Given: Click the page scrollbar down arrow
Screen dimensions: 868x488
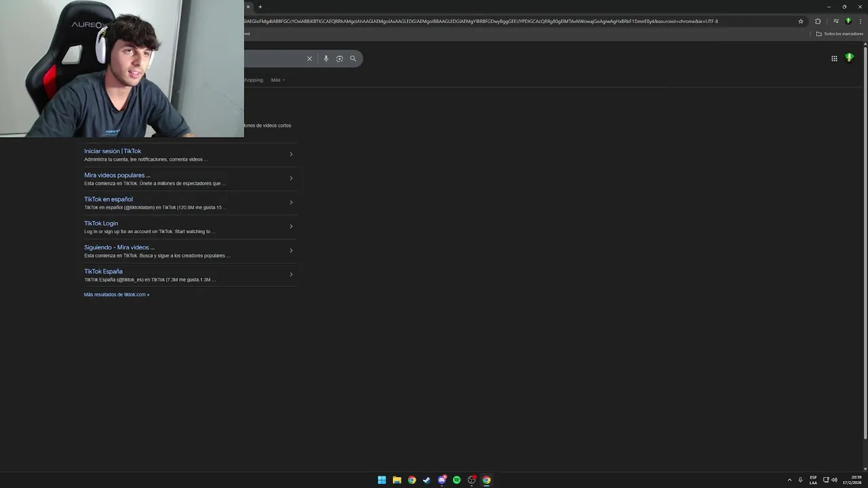Looking at the screenshot, I should 865,468.
